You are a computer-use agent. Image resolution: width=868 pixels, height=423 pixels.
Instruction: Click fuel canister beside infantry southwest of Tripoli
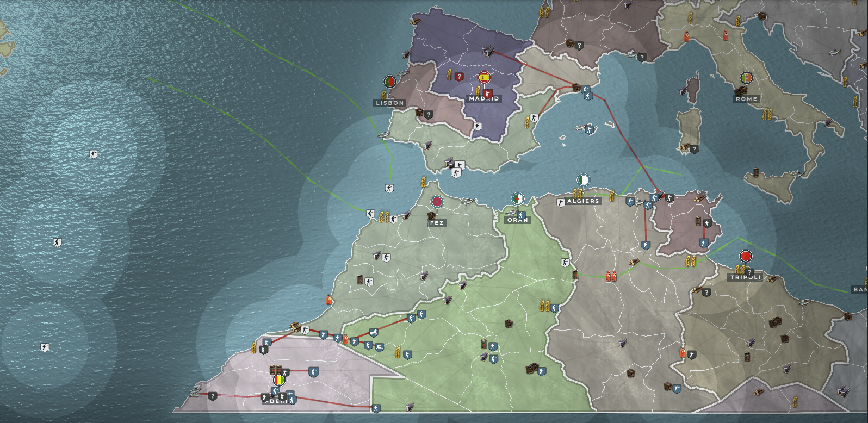(x=683, y=352)
